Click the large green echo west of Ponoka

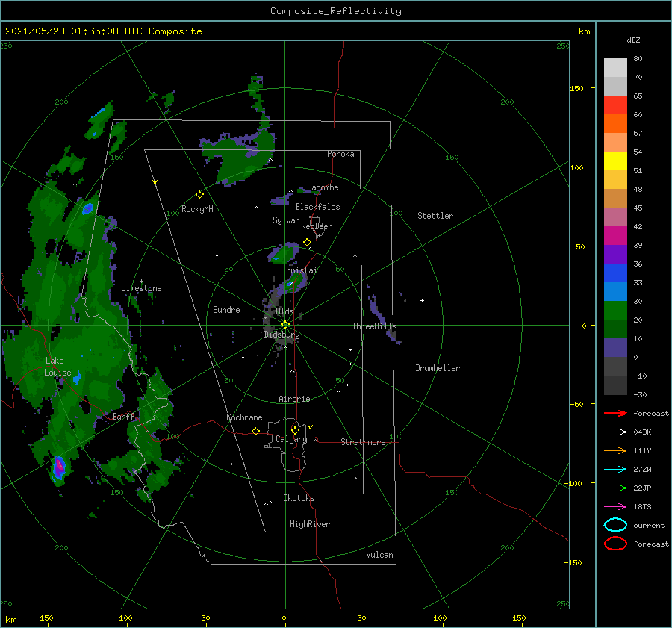[x=240, y=158]
